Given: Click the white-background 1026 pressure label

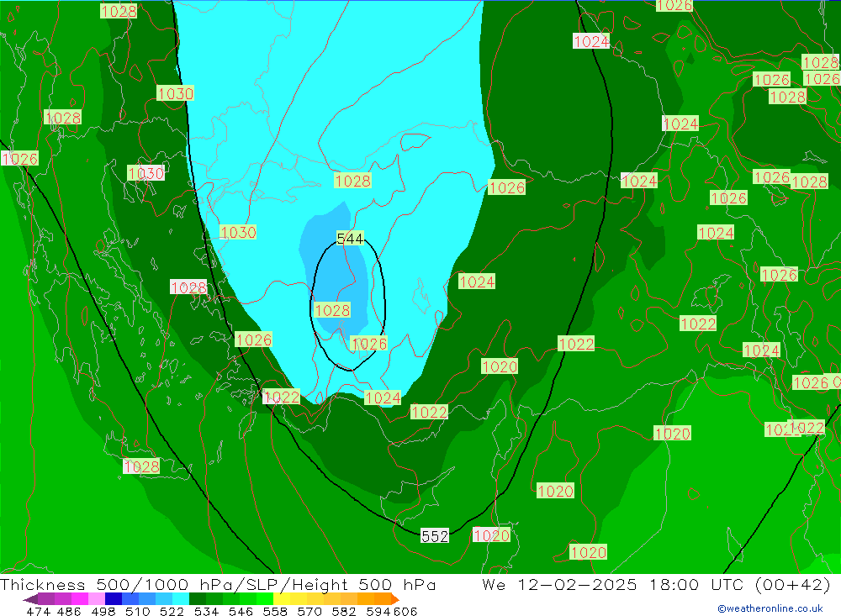Looking at the screenshot, I should [20, 159].
